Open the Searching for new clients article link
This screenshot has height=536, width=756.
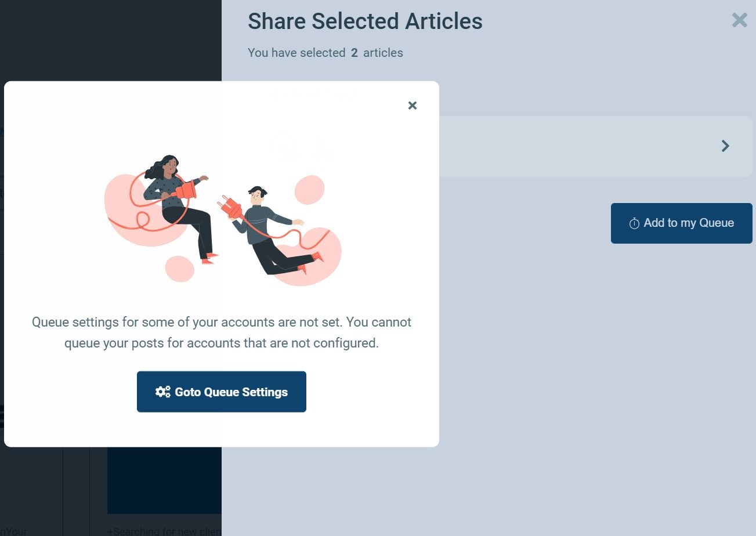(x=164, y=531)
